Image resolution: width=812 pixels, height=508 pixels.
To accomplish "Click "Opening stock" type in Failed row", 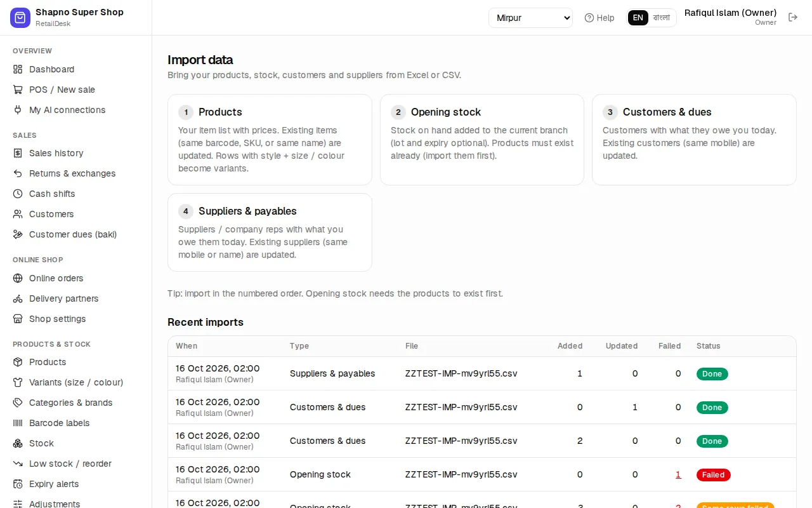I will tap(320, 474).
